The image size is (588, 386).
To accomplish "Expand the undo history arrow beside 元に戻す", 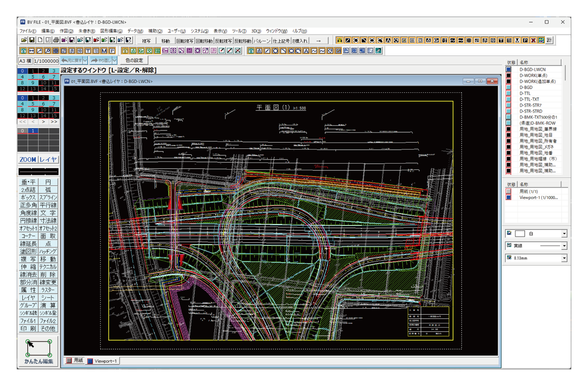I will [x=85, y=60].
